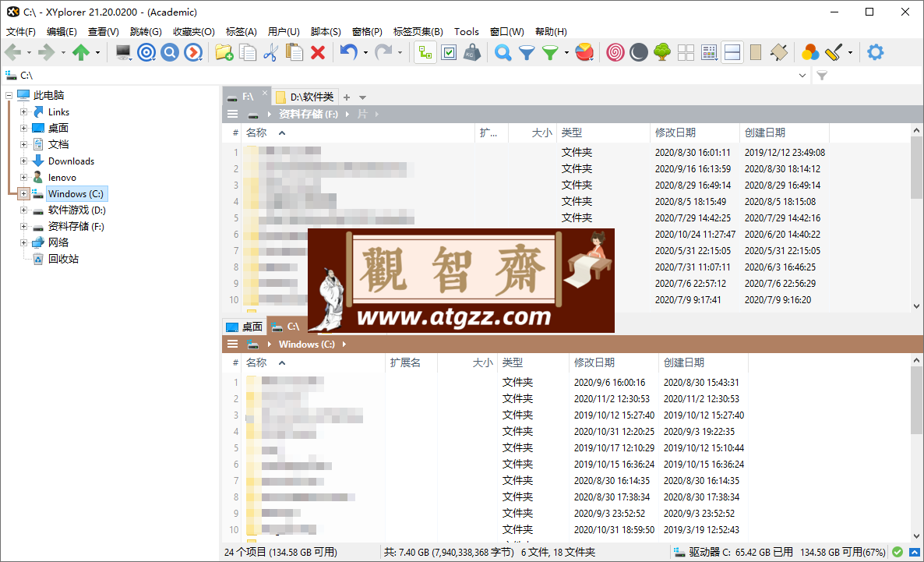
Task: Click the Windows (C:) breadcrumb in lower pane
Action: 306,345
